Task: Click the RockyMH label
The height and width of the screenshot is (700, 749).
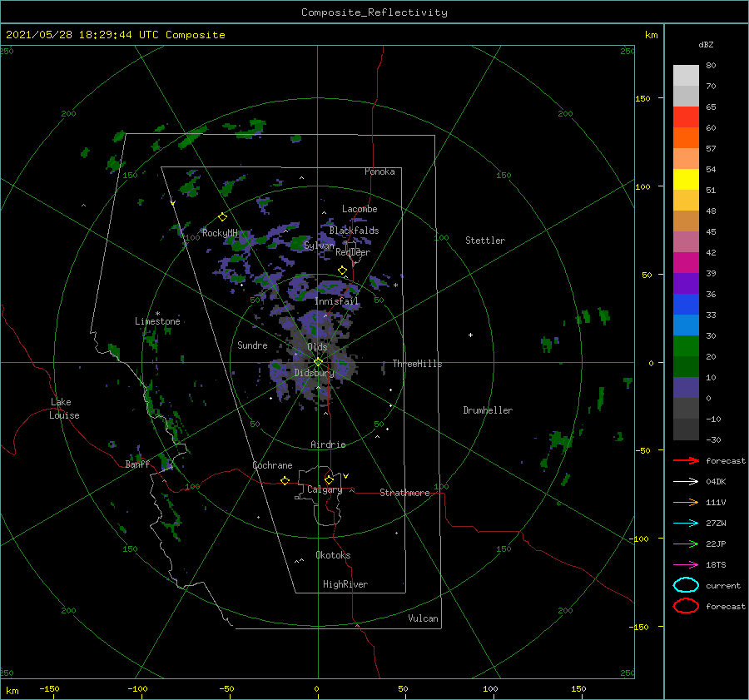Action: click(220, 233)
